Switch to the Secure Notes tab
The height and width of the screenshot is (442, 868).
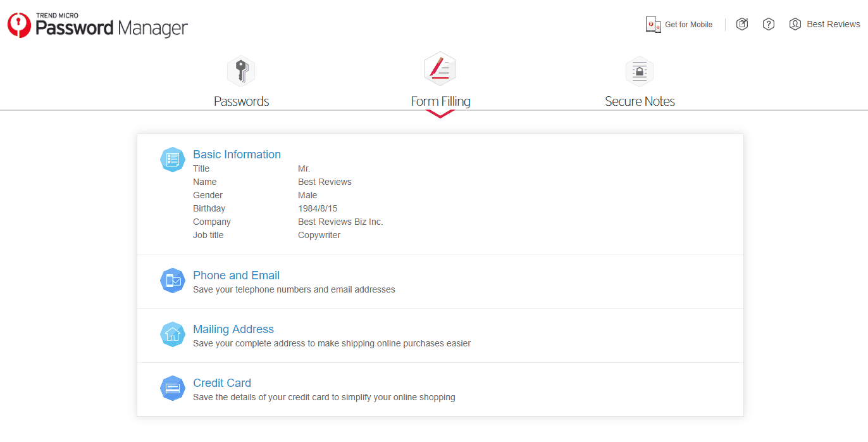[x=640, y=101]
